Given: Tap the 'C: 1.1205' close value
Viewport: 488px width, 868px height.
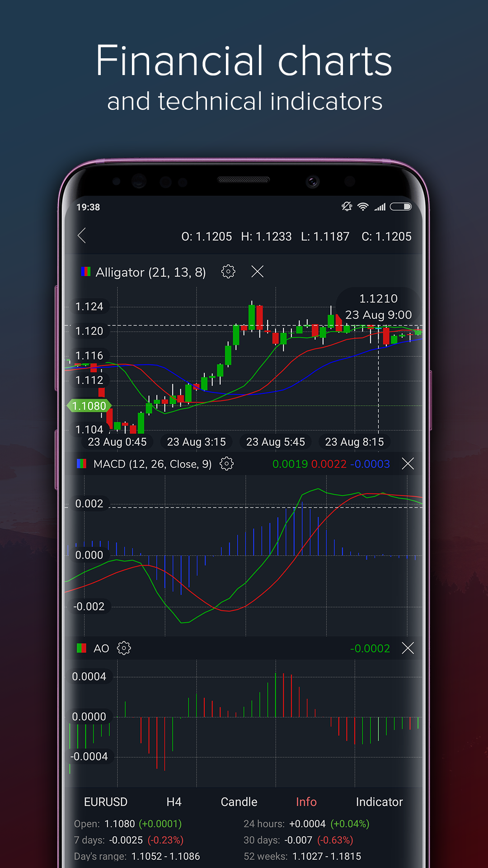Looking at the screenshot, I should [x=386, y=236].
